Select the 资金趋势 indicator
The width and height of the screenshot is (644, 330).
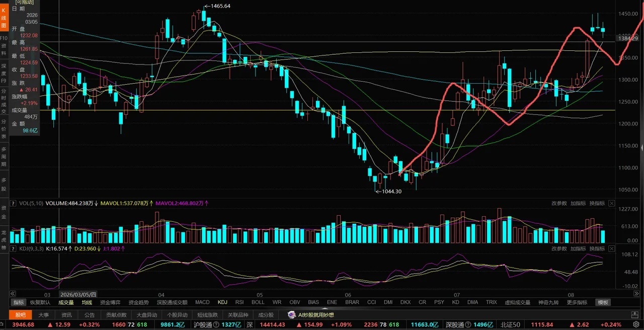click(138, 302)
